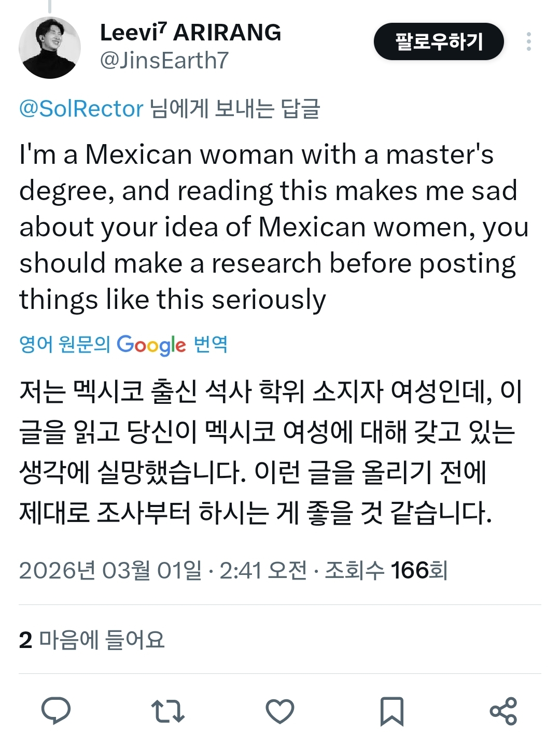Open the three-dot more options menu
Image resolution: width=560 pixels, height=747 pixels.
(x=528, y=41)
